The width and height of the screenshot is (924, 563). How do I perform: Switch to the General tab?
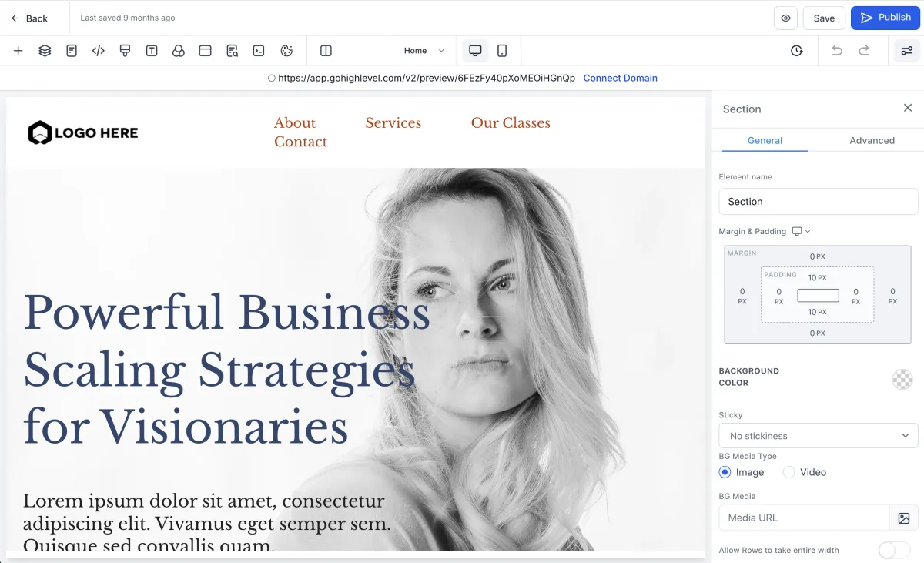(765, 140)
